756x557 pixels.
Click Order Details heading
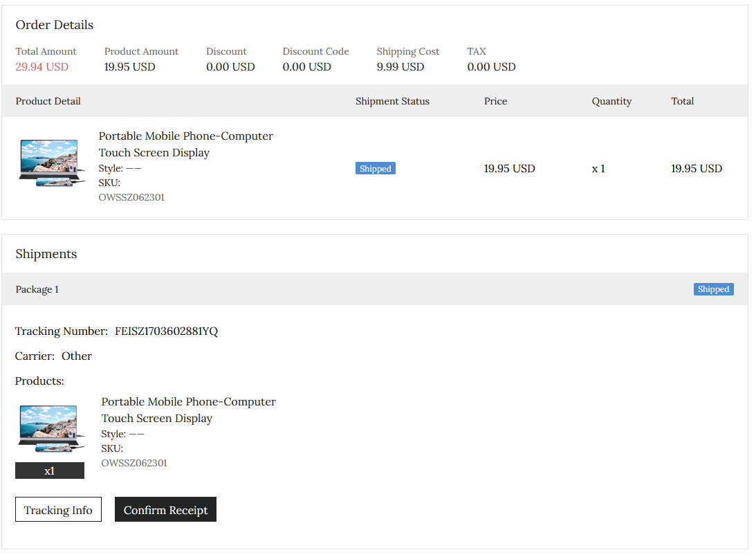click(55, 25)
